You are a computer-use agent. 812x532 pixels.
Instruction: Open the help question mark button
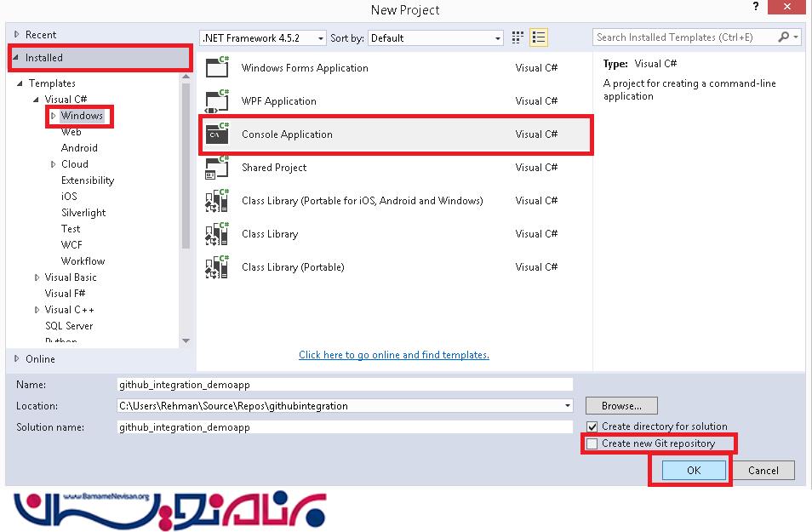756,7
